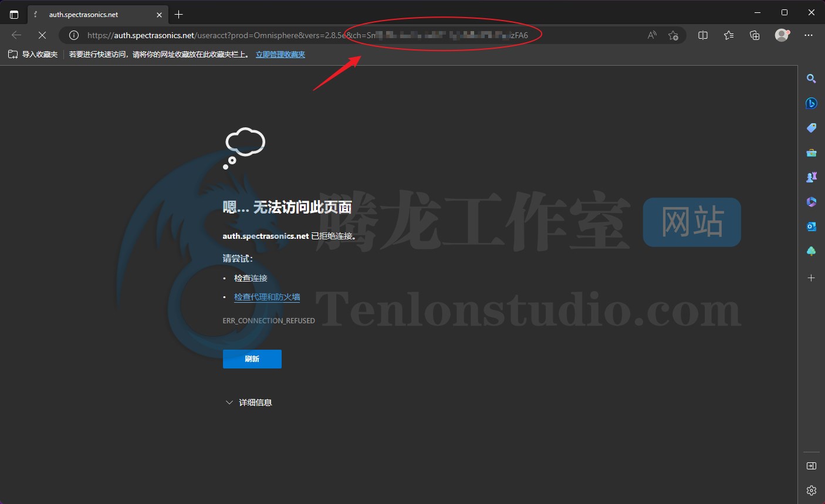Open the 立即管理收藏夹 link
825x504 pixels.
coord(280,55)
